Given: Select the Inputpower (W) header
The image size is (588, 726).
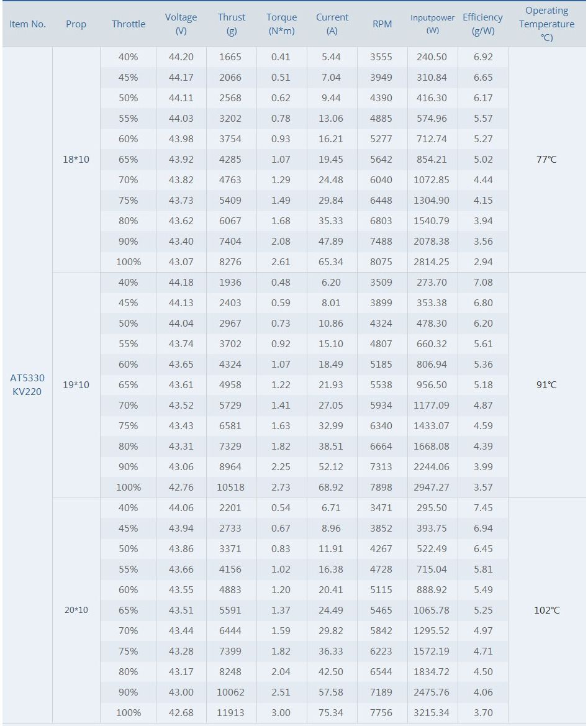Looking at the screenshot, I should point(433,24).
